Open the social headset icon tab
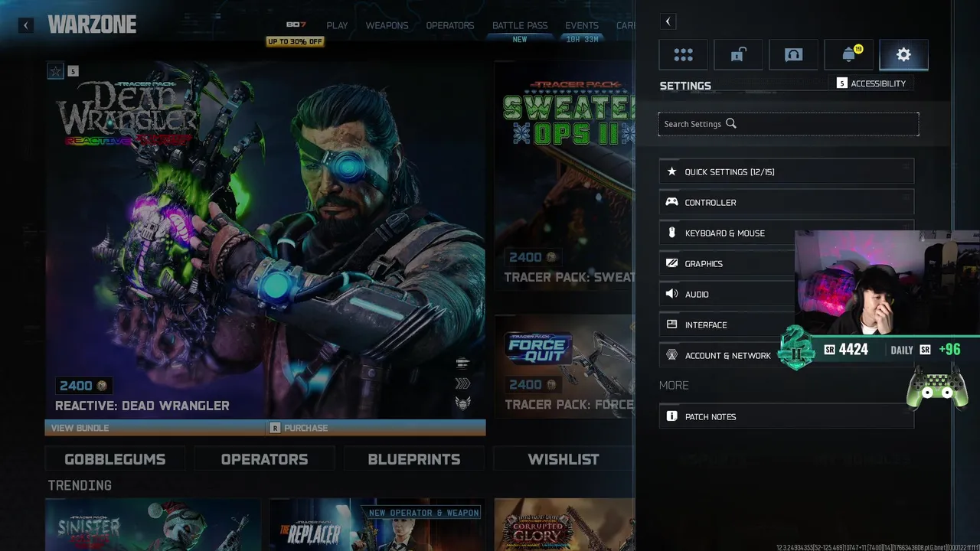Viewport: 980px width, 551px height. [793, 55]
